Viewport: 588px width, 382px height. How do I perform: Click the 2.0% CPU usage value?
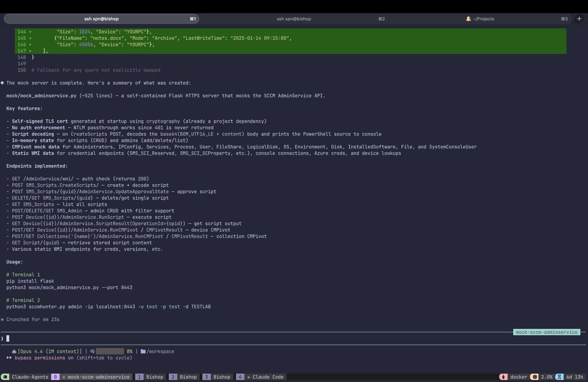(x=547, y=377)
